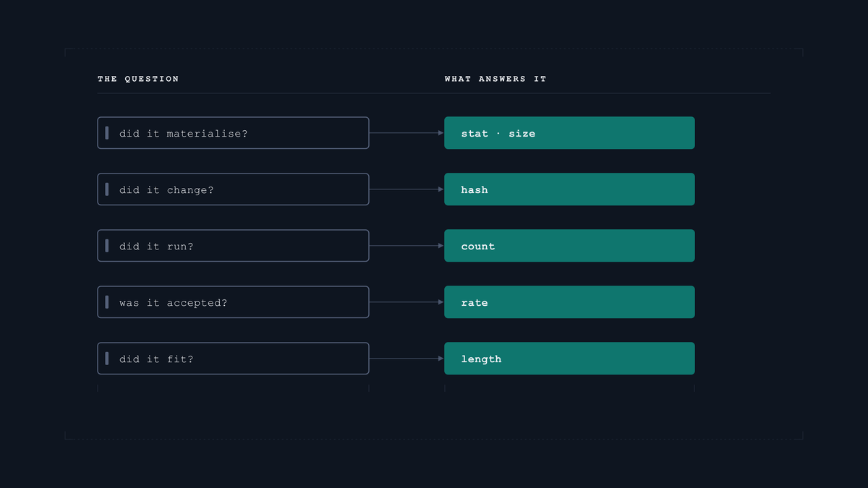Pick the "did it run?" question box
This screenshot has height=488, width=868.
coord(233,246)
